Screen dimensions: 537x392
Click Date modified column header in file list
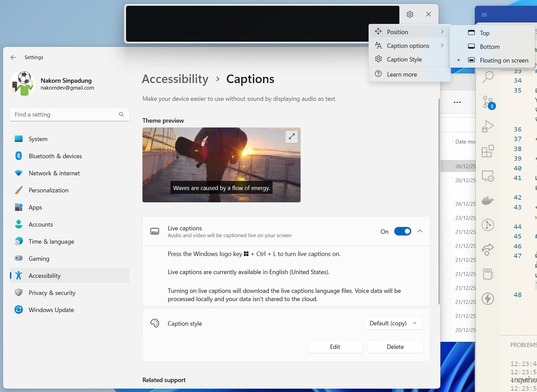[x=465, y=142]
